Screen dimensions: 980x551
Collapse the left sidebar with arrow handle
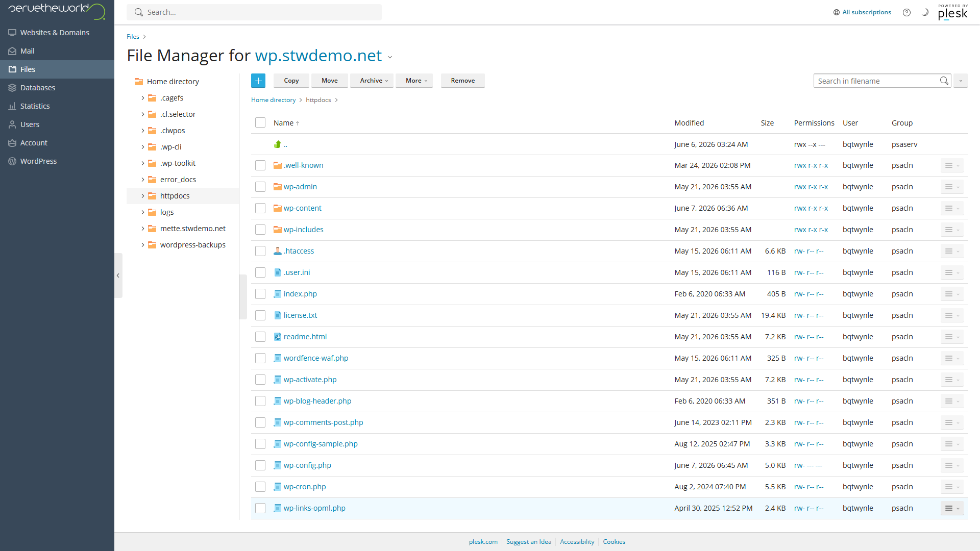tap(118, 275)
